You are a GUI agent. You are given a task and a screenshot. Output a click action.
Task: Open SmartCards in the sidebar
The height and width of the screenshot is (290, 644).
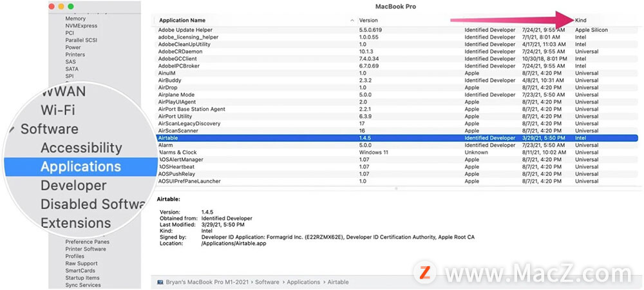(80, 271)
